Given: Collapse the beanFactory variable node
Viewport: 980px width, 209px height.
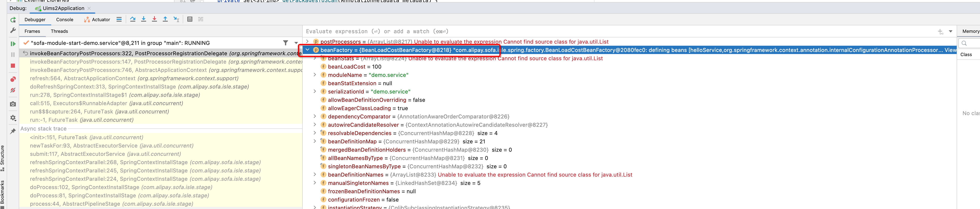Looking at the screenshot, I should pos(307,50).
